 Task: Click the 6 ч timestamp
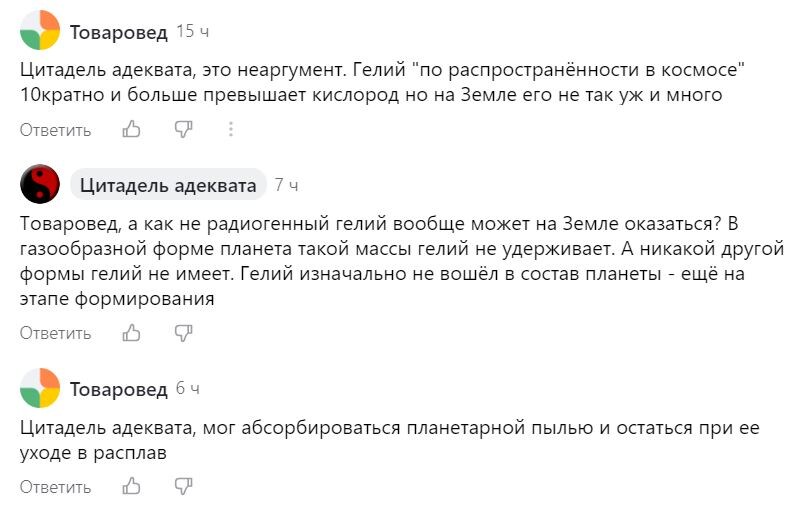click(188, 388)
